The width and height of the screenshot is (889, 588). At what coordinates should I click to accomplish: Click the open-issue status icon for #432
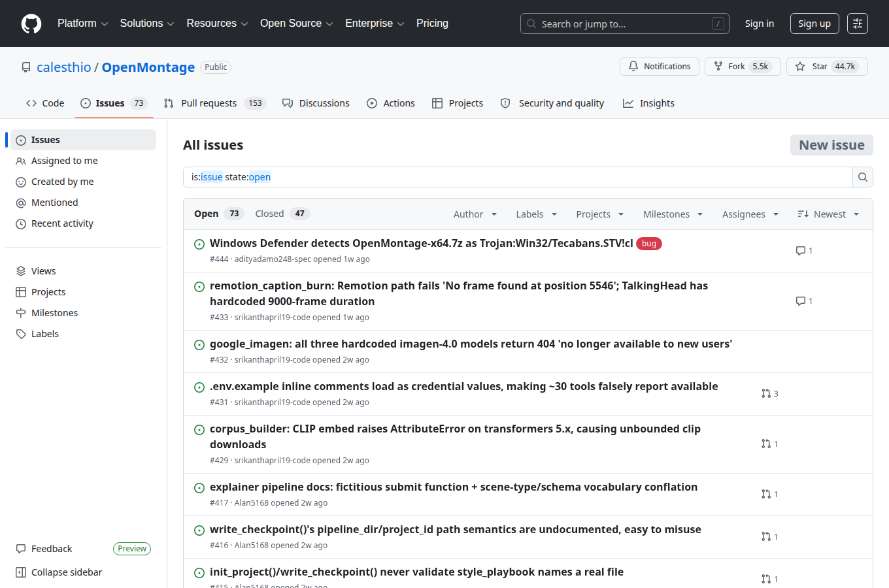point(199,345)
